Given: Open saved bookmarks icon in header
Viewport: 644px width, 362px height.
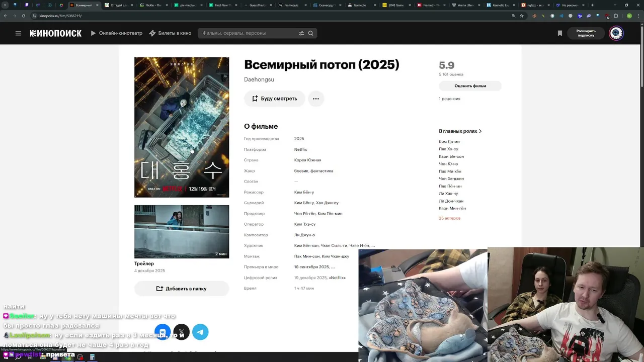Looking at the screenshot, I should point(559,33).
